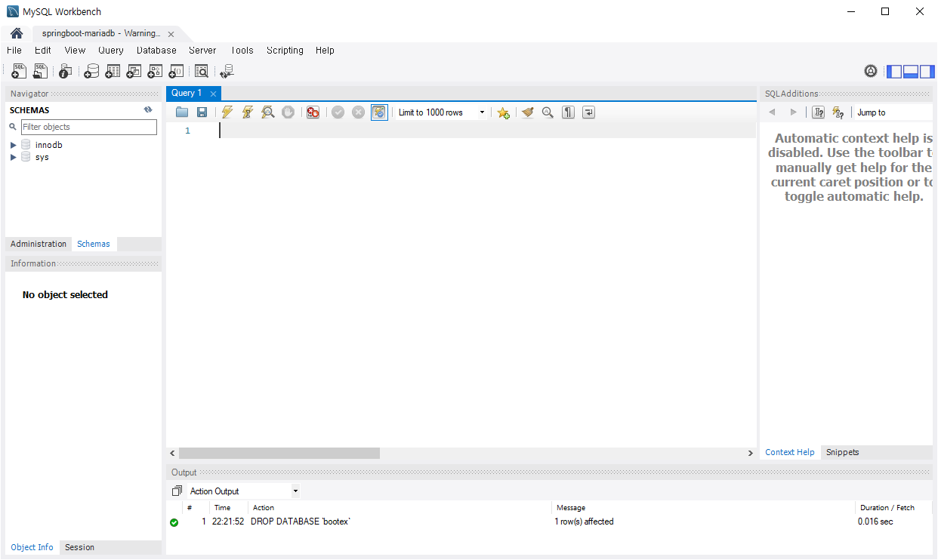Toggle auto-commit mode
Screen dimensions: 938x560
[379, 112]
